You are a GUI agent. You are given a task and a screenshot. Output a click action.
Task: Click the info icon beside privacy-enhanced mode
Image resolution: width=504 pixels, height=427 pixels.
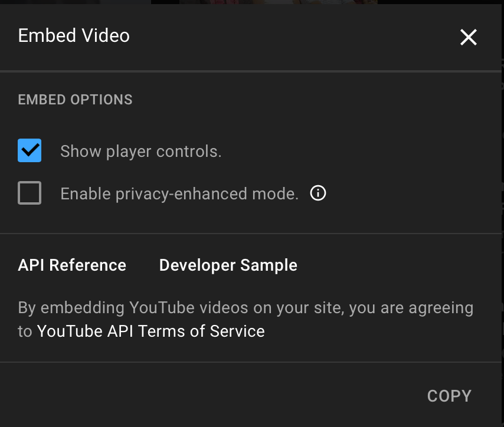pos(318,193)
